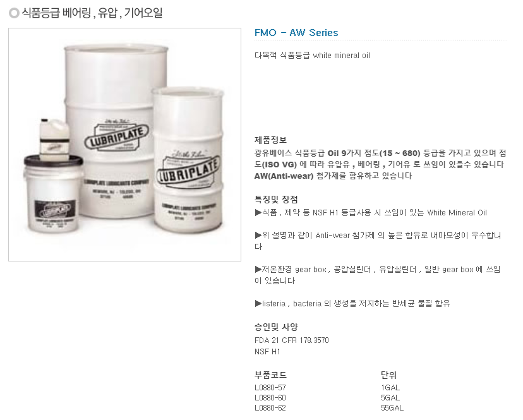Click the small jug at image left
Screen dimensions: 523x420
[x=54, y=139]
